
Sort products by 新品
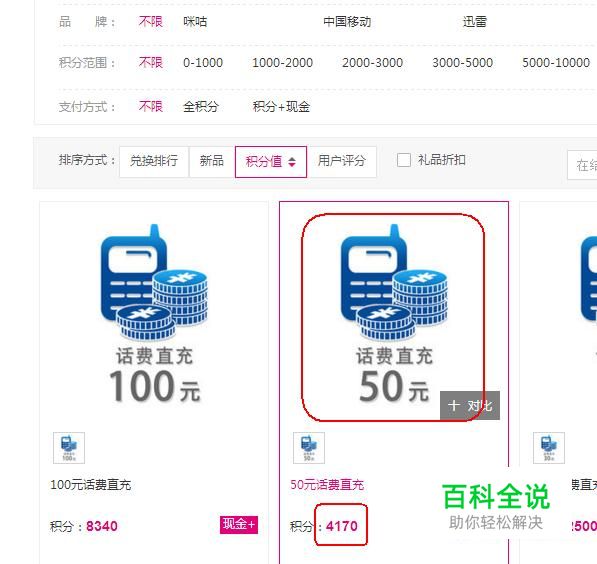tap(212, 162)
